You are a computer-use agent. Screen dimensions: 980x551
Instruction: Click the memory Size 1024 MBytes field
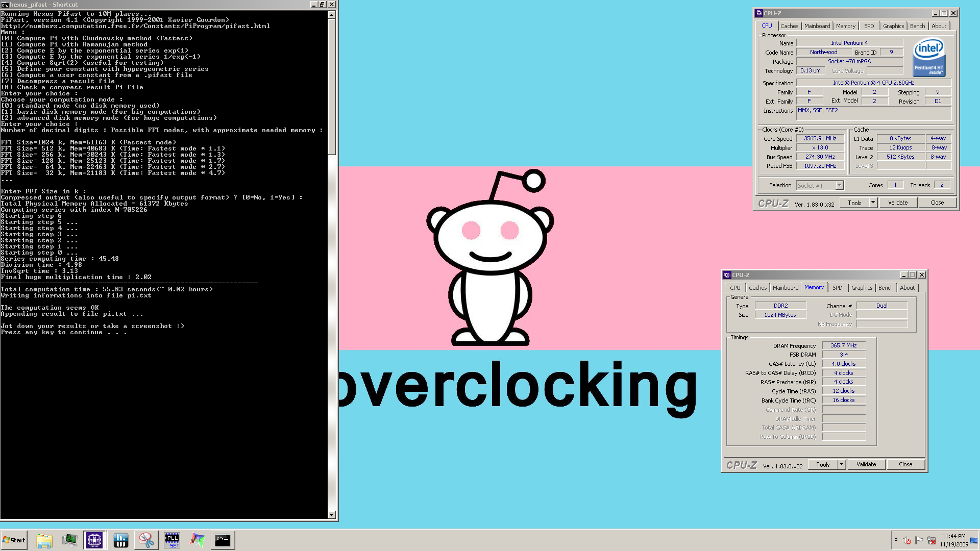[780, 315]
